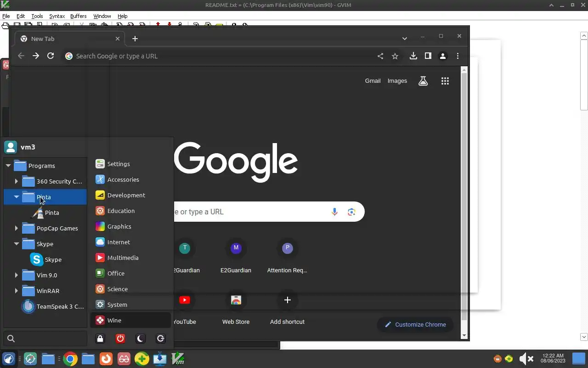Start voice search with microphone icon
The width and height of the screenshot is (588, 368).
pyautogui.click(x=334, y=212)
